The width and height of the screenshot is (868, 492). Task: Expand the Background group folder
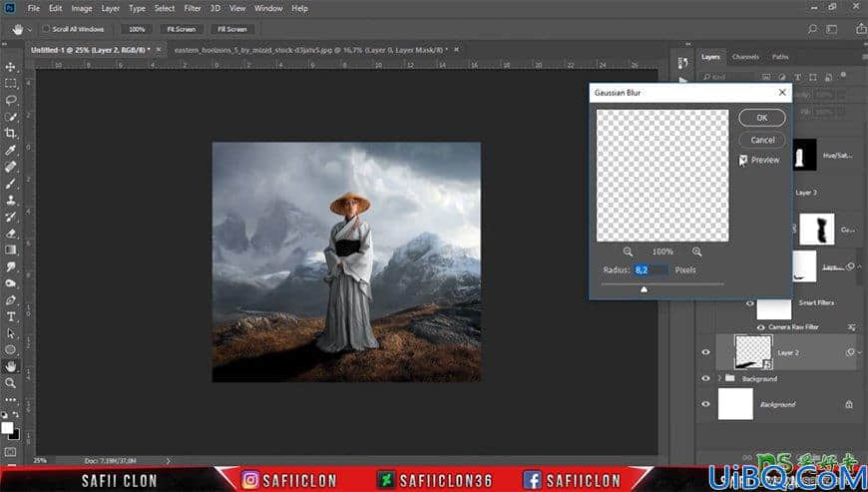pos(720,378)
